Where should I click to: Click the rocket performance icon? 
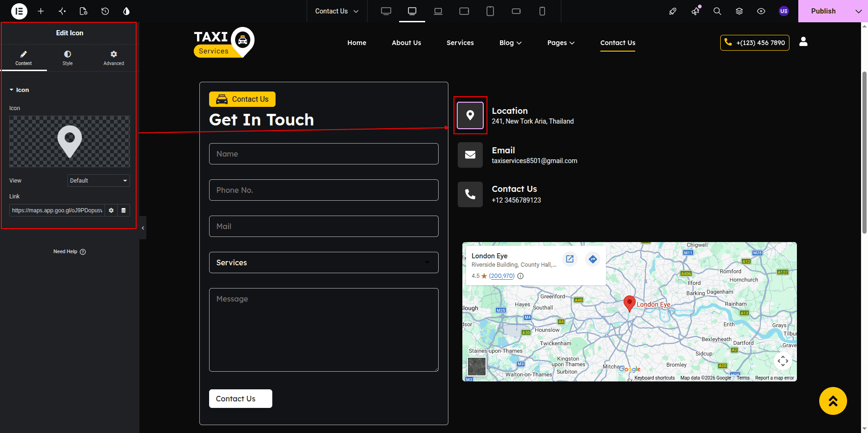672,11
